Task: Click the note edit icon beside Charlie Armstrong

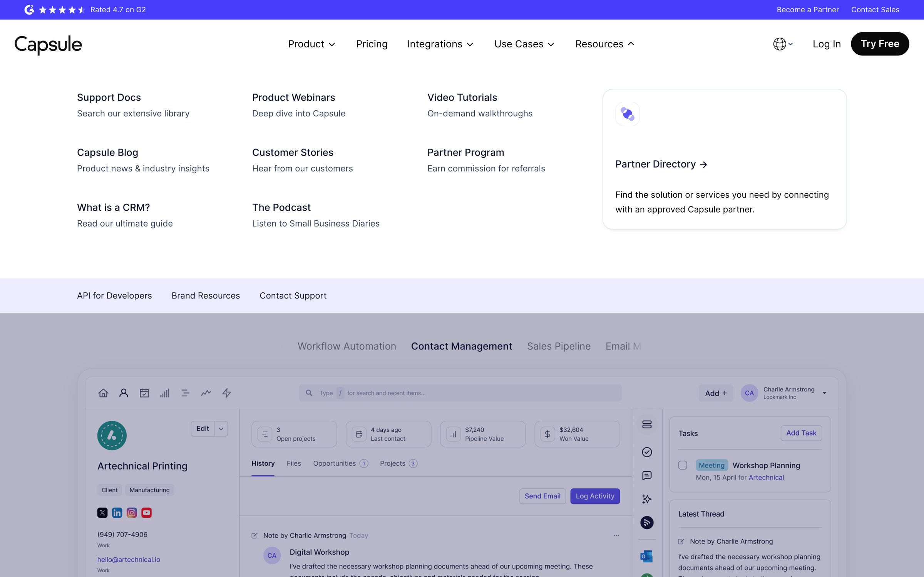Action: point(254,536)
